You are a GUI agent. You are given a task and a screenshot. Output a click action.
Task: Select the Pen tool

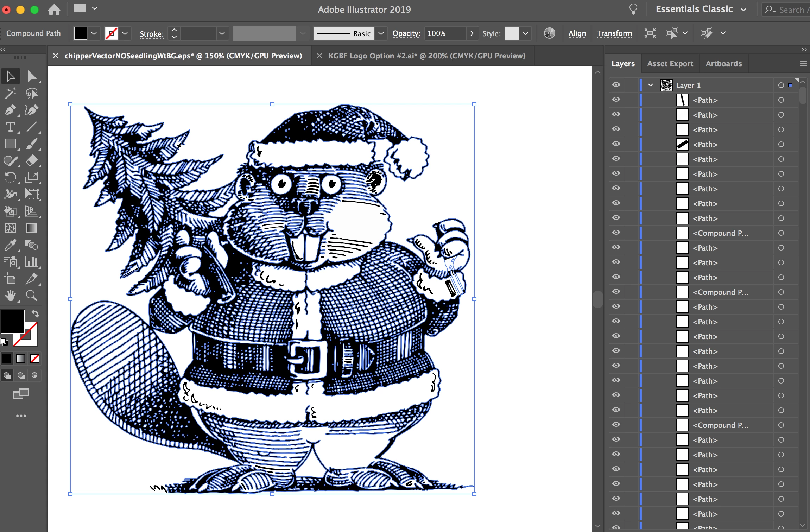(10, 110)
